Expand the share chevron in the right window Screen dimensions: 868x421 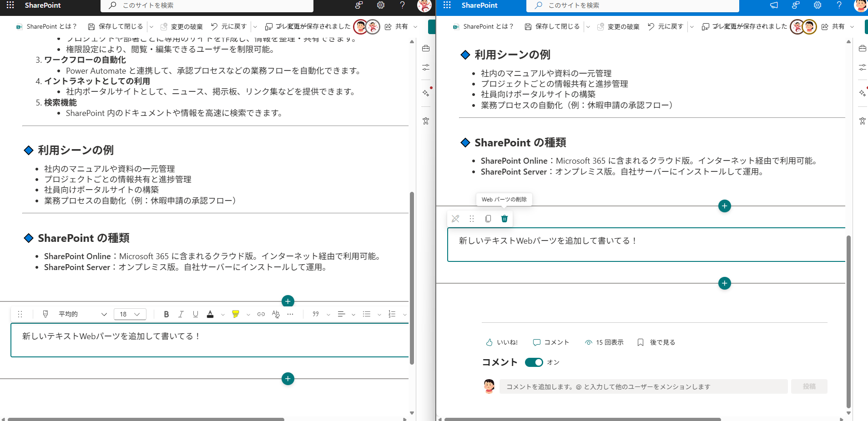(852, 27)
